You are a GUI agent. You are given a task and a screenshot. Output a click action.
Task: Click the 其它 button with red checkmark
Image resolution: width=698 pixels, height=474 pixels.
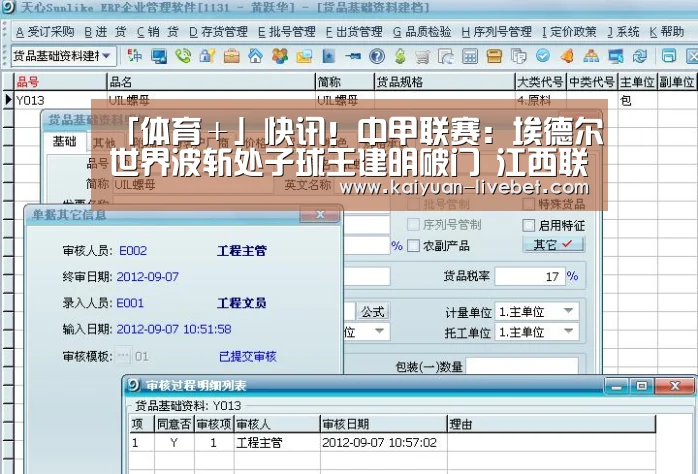pyautogui.click(x=553, y=244)
